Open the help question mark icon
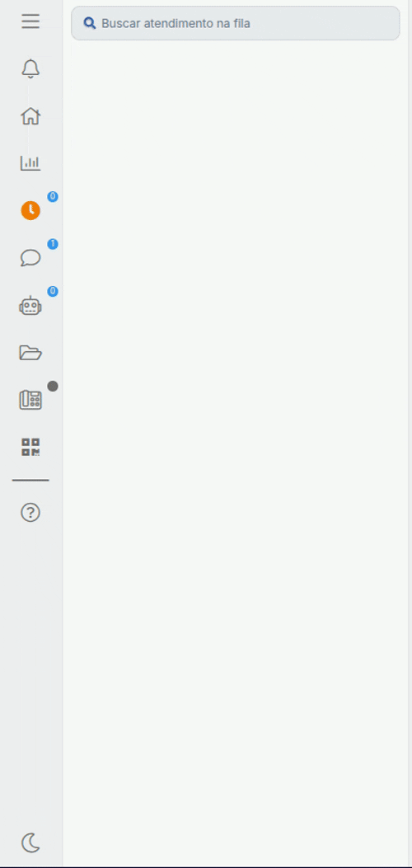Image resolution: width=412 pixels, height=868 pixels. pyautogui.click(x=30, y=513)
